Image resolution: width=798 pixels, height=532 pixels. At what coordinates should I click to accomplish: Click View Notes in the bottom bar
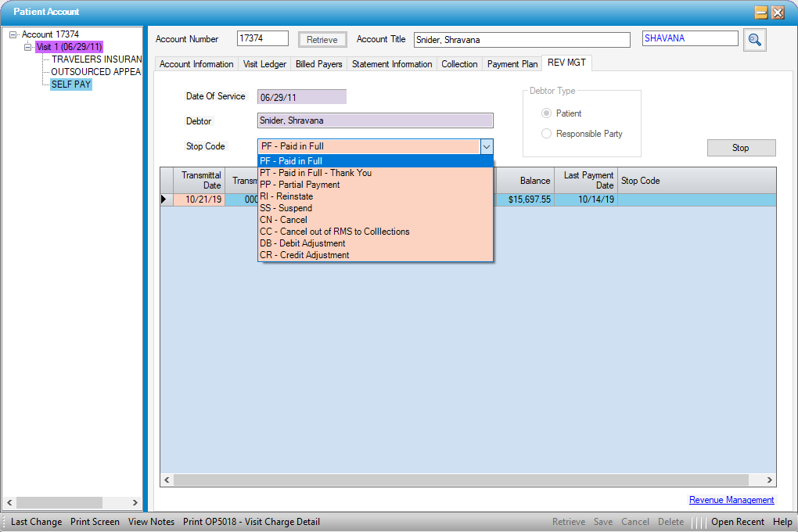click(x=151, y=522)
